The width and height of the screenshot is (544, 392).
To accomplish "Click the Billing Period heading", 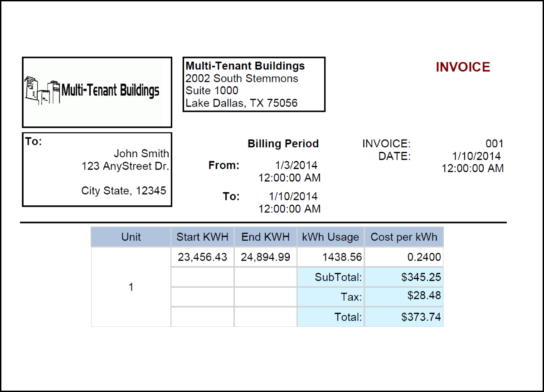I will (283, 144).
